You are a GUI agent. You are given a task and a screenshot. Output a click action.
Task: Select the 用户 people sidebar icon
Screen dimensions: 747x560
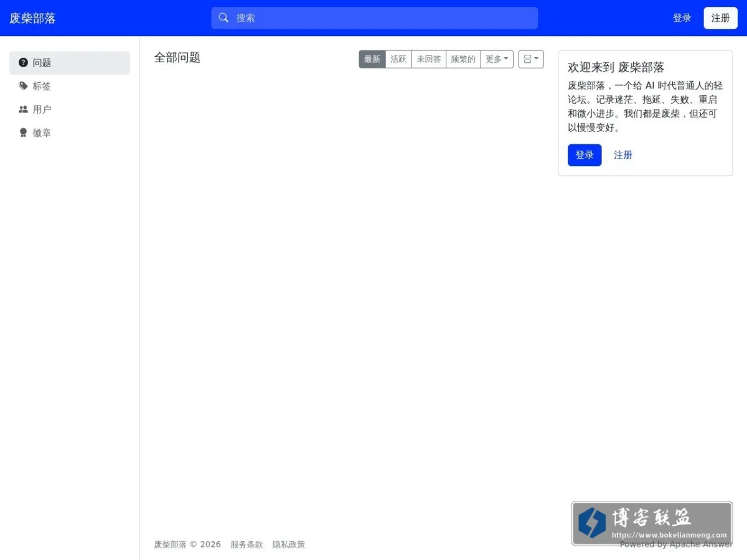click(24, 110)
